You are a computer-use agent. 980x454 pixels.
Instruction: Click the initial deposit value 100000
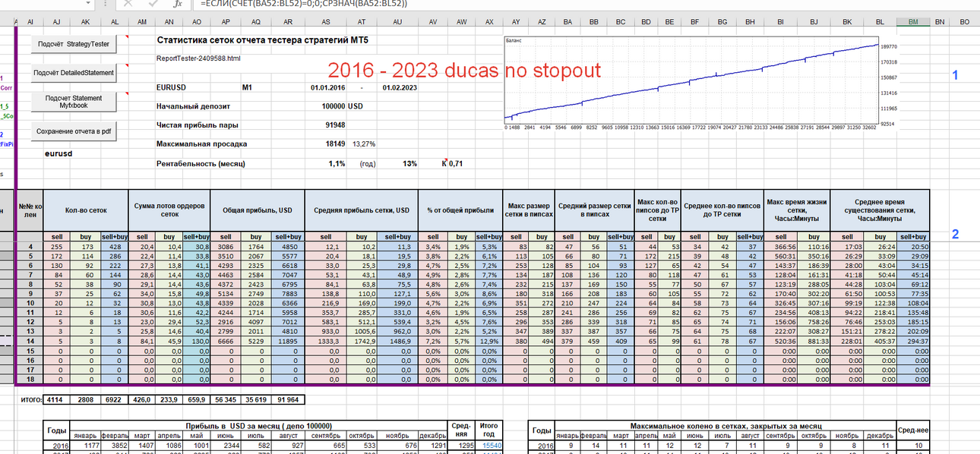pyautogui.click(x=334, y=106)
